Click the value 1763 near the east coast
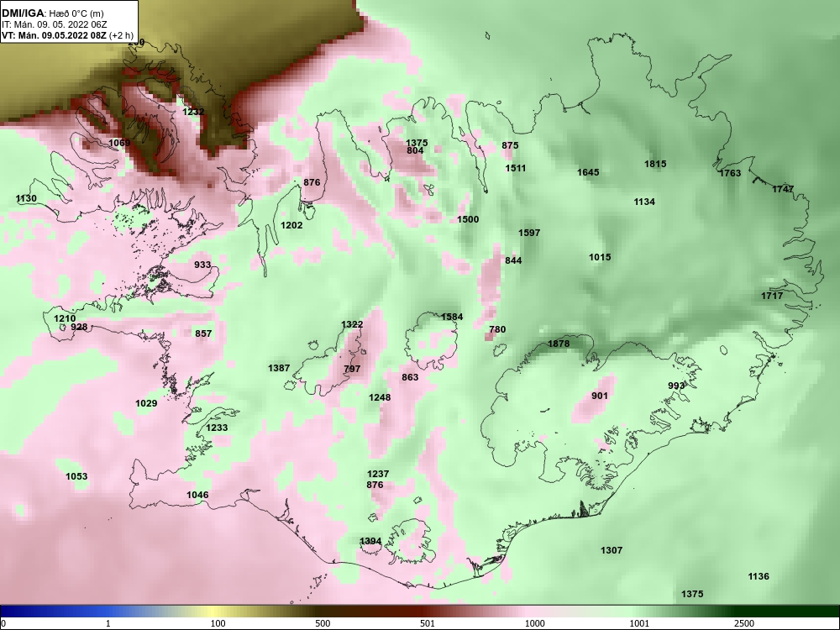The image size is (840, 630). (x=730, y=173)
